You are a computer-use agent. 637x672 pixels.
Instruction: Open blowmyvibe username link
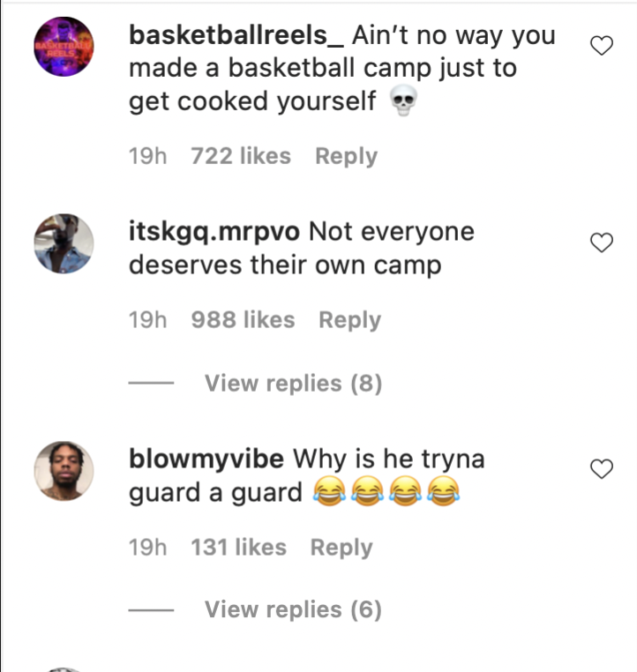pyautogui.click(x=206, y=459)
